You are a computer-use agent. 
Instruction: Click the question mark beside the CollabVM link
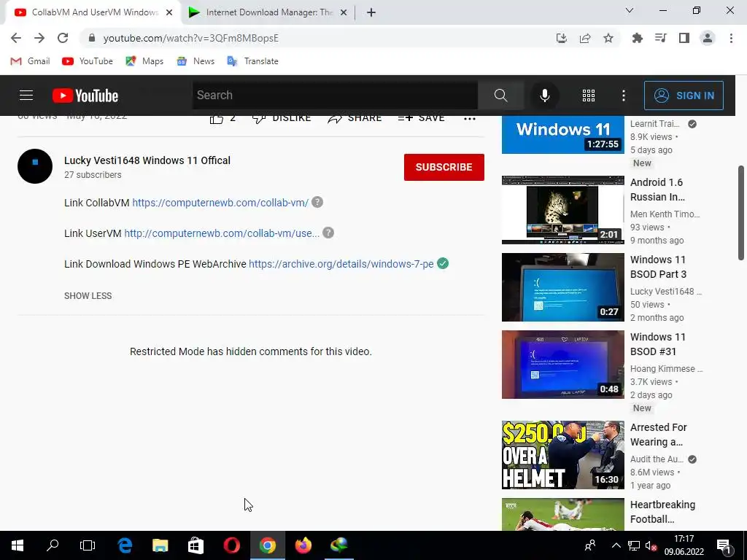click(x=317, y=202)
